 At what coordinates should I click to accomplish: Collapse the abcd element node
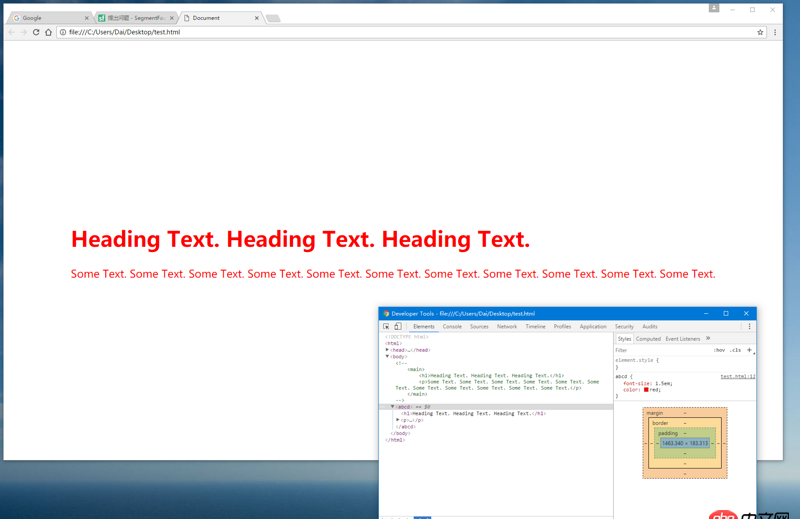pyautogui.click(x=392, y=407)
